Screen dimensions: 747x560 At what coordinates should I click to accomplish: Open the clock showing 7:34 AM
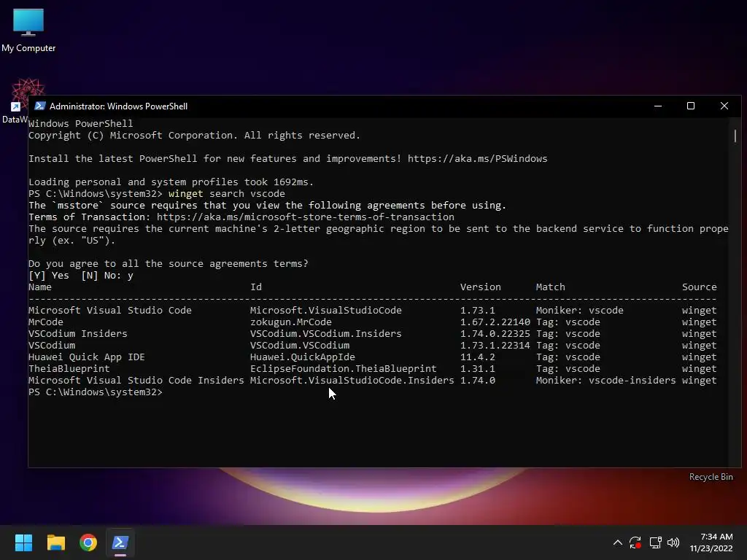[716, 537]
